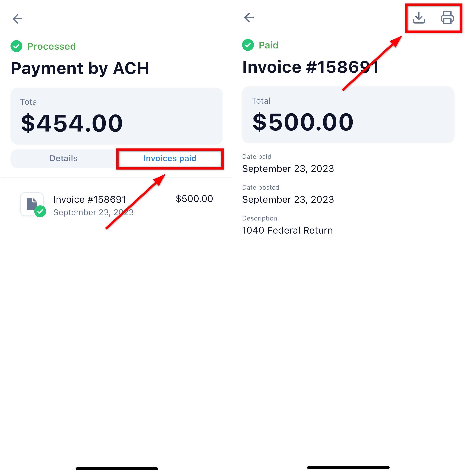The height and width of the screenshot is (476, 465).
Task: Tap the Paid status label
Action: tap(268, 45)
